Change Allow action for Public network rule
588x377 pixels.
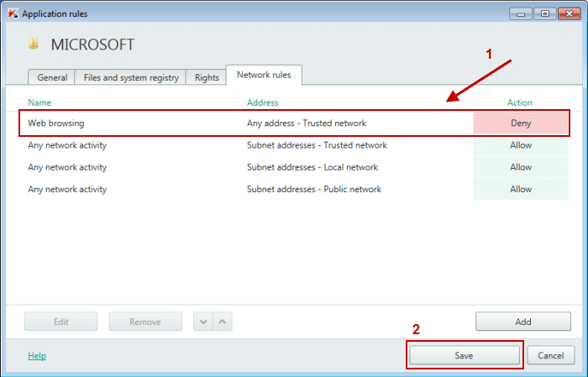click(521, 189)
